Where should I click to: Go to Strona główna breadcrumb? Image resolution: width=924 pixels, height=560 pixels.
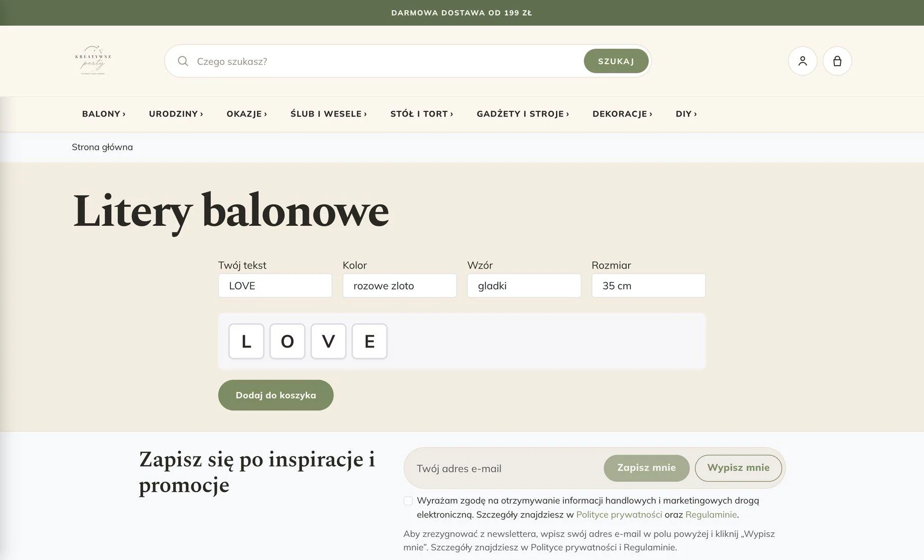pos(102,147)
